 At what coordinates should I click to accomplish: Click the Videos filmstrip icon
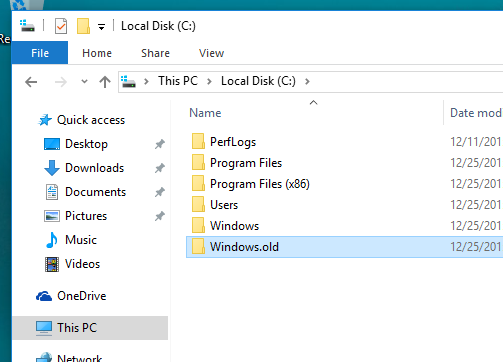52,264
